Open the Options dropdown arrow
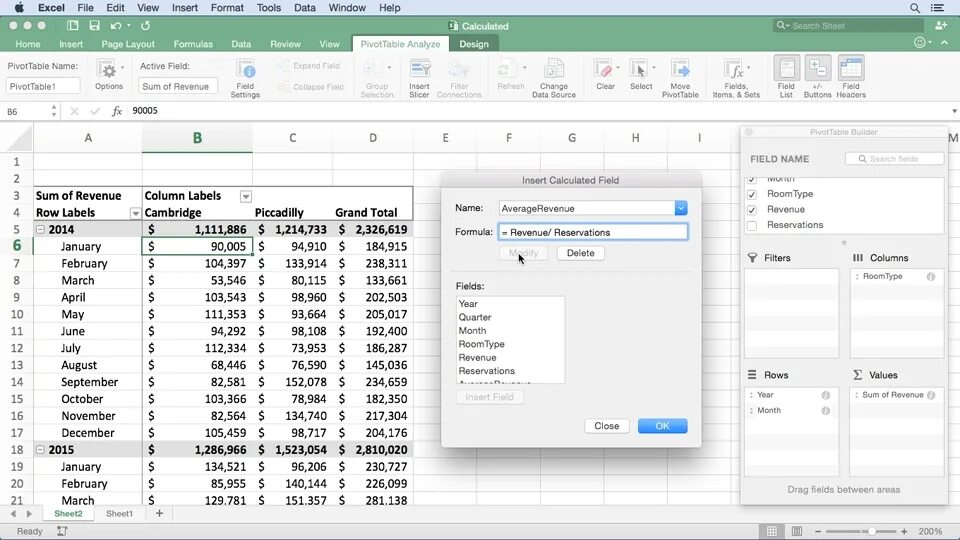Viewport: 960px width, 540px height. [122, 67]
